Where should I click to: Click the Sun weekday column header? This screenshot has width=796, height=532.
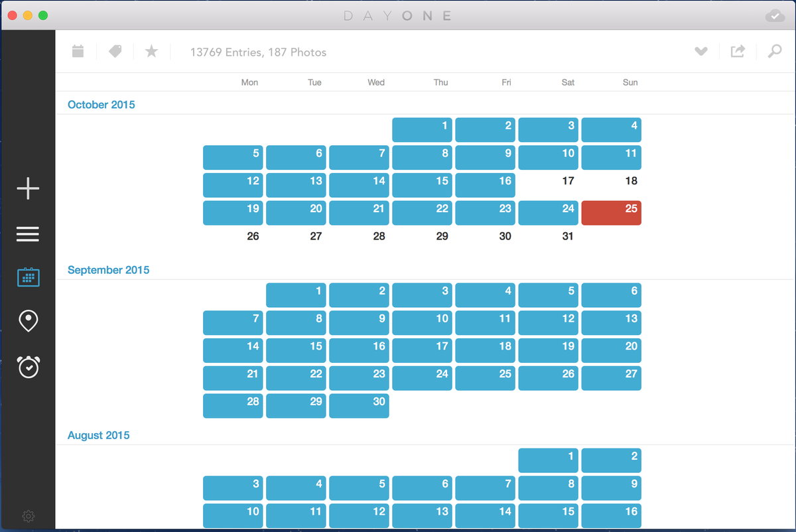coord(630,82)
